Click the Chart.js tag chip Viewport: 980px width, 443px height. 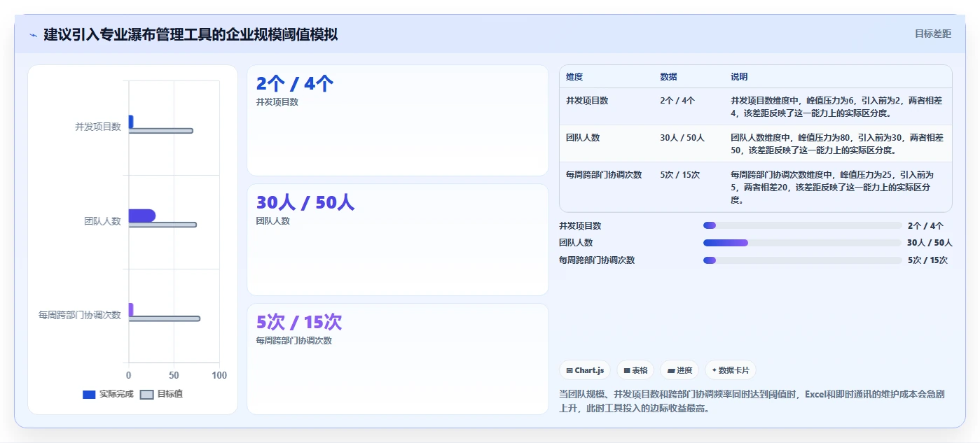(x=585, y=370)
